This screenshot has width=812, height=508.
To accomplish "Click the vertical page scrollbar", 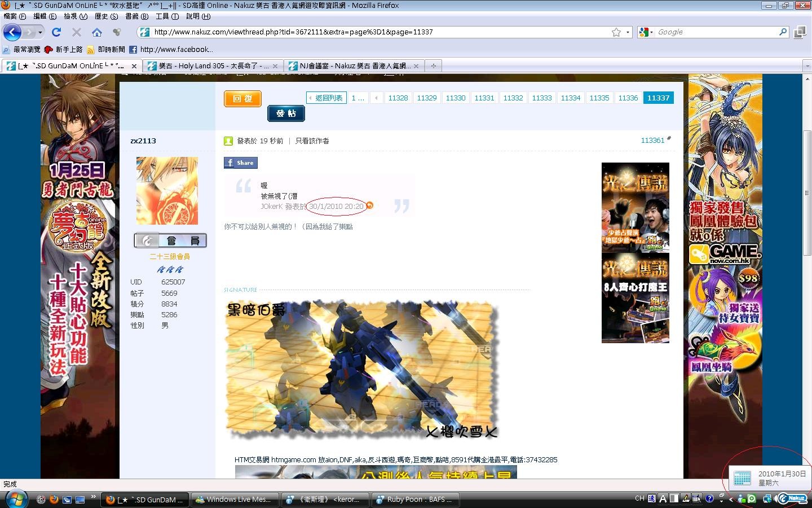I will pos(807,192).
